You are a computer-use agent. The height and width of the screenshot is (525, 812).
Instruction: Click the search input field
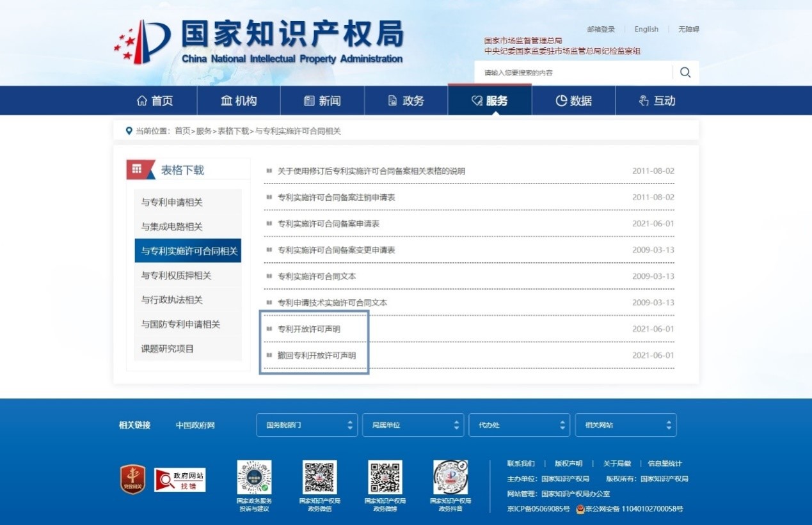click(x=573, y=72)
